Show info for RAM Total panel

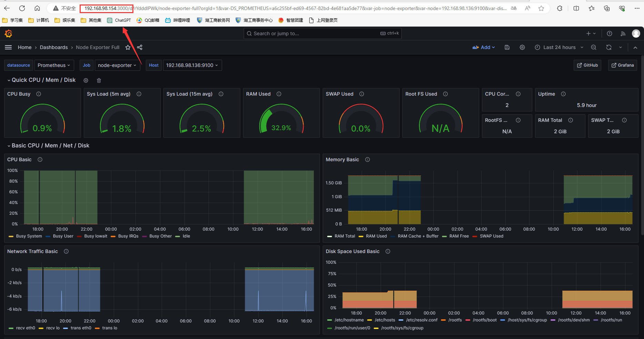pos(571,120)
